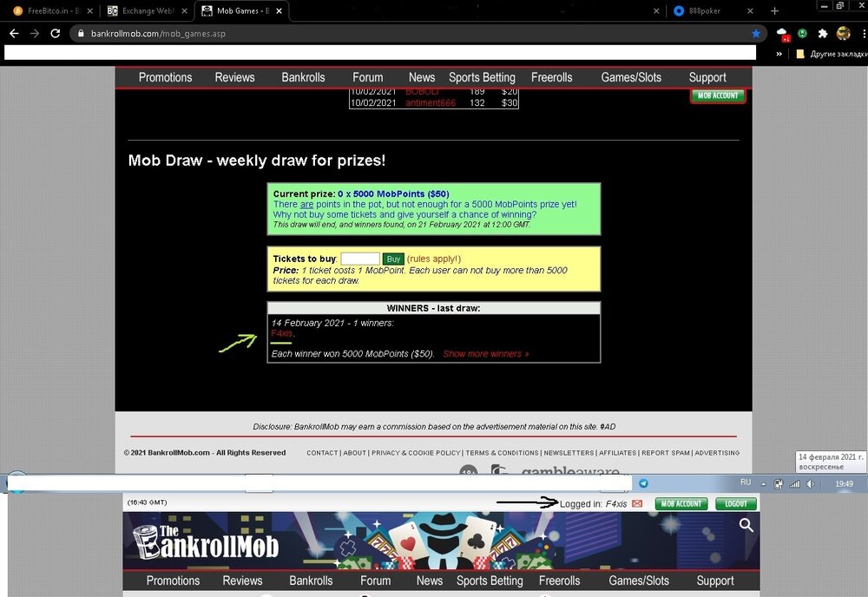Click the red envelope messages icon
868x597 pixels.
(x=637, y=504)
